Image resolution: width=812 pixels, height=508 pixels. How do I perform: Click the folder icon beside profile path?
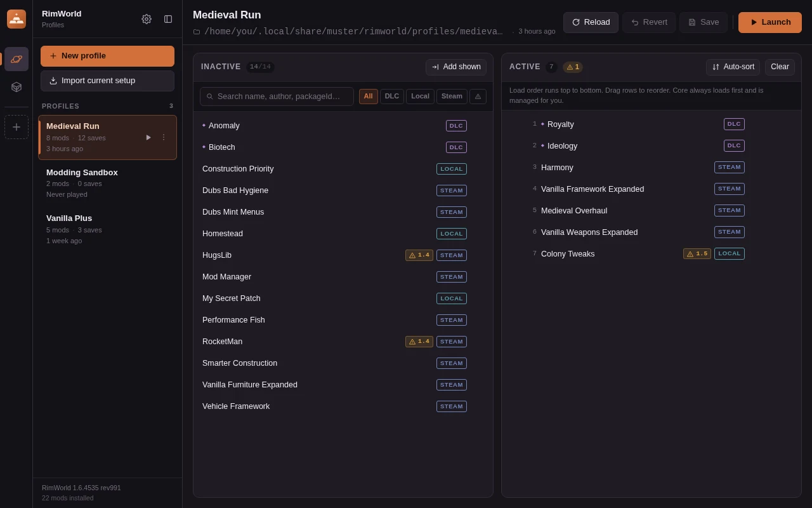[197, 32]
